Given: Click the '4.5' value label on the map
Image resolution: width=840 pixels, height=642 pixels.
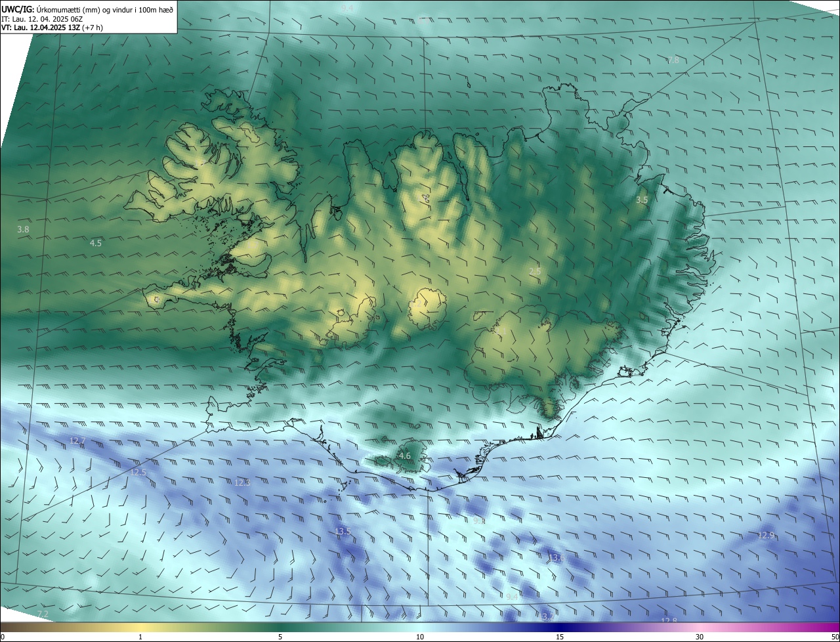Looking at the screenshot, I should (x=96, y=243).
